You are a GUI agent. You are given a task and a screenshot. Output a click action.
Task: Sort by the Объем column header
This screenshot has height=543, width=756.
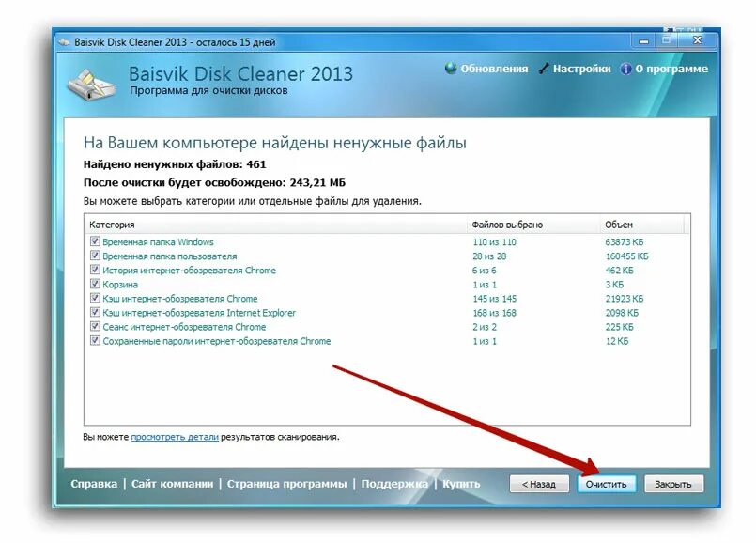(641, 225)
